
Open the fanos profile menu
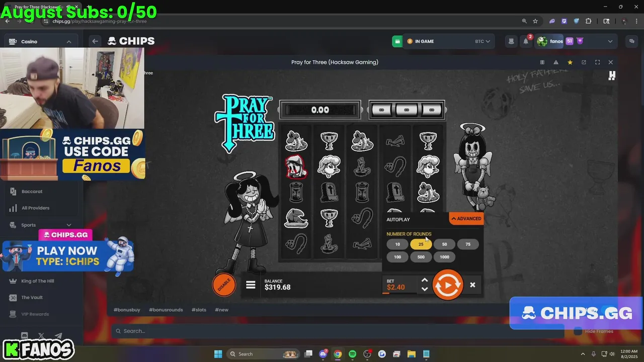576,41
